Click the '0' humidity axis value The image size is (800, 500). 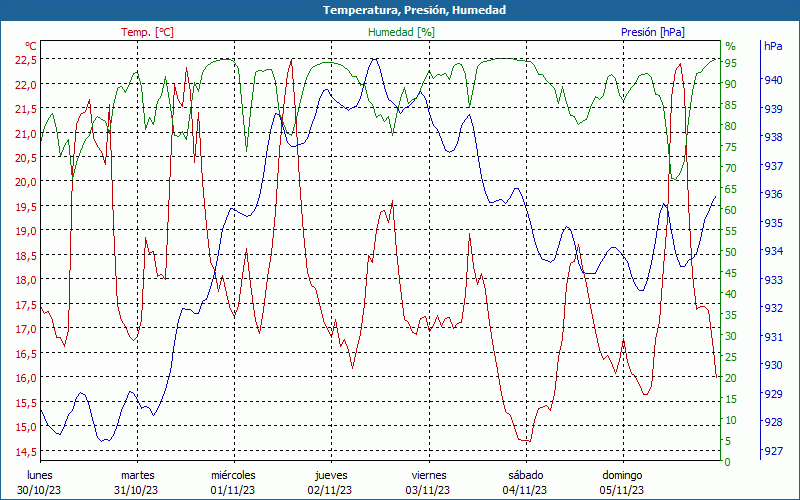point(728,462)
